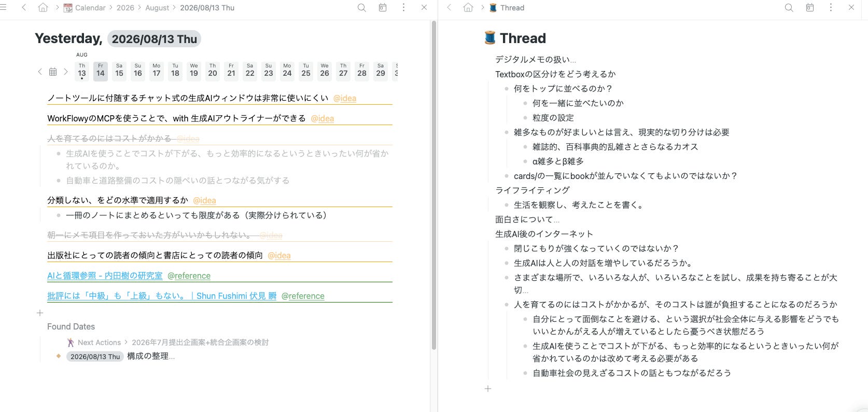Show next week in date strip
Image resolution: width=868 pixels, height=412 pixels.
tap(66, 72)
